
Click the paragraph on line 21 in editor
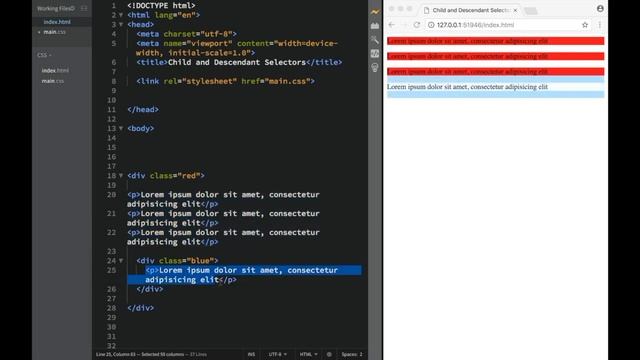pos(223,218)
